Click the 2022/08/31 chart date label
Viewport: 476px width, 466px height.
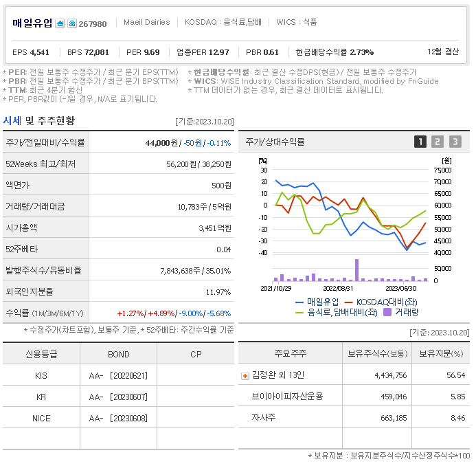pyautogui.click(x=338, y=288)
